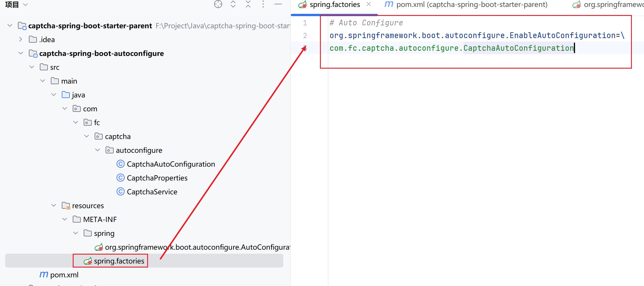
Task: Collapse the META-INF folder
Action: (x=65, y=219)
